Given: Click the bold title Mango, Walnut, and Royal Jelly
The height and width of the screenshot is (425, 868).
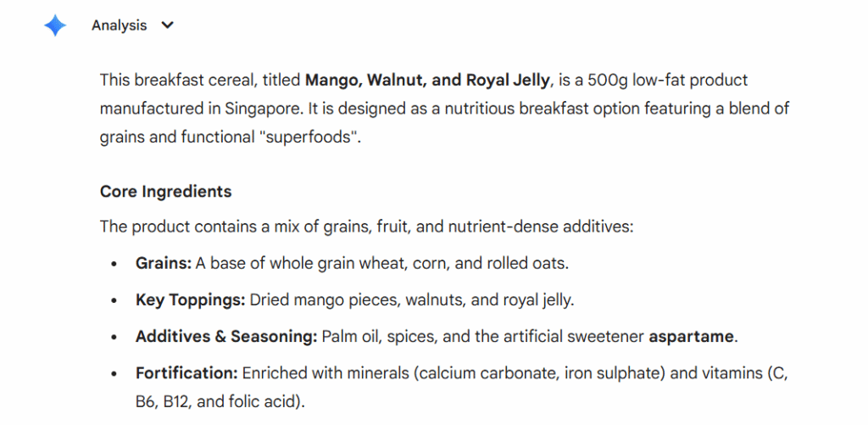Looking at the screenshot, I should point(428,81).
